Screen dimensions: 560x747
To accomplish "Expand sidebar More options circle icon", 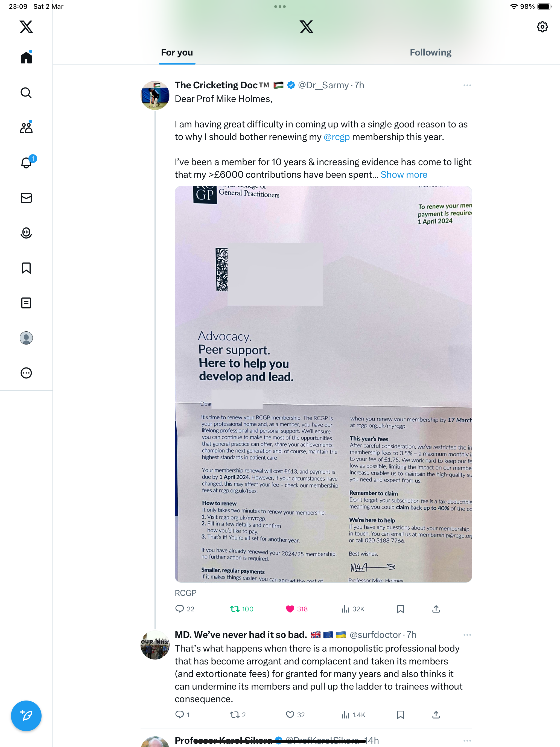I will coord(26,373).
